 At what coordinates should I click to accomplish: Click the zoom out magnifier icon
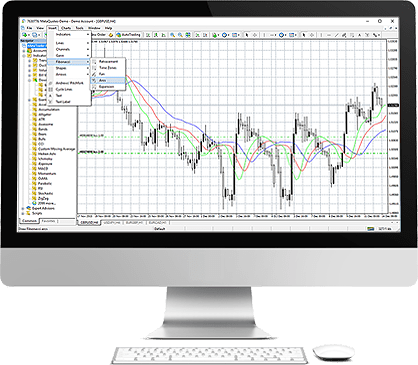click(x=180, y=35)
